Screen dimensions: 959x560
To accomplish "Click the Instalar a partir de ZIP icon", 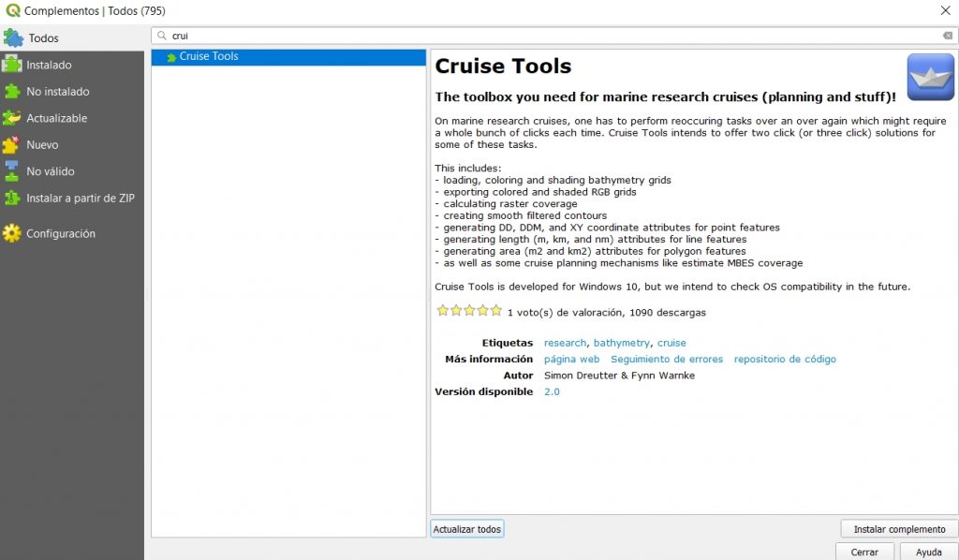I will [12, 198].
